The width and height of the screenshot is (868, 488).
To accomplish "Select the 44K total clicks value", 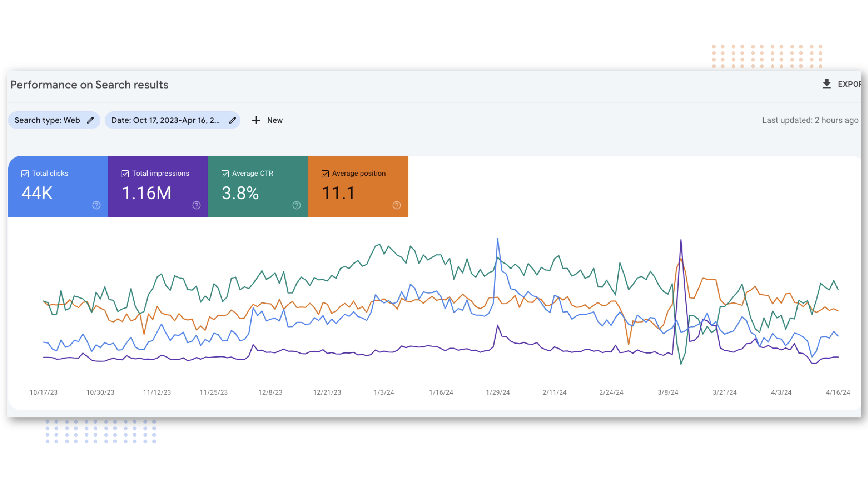I will coord(37,193).
